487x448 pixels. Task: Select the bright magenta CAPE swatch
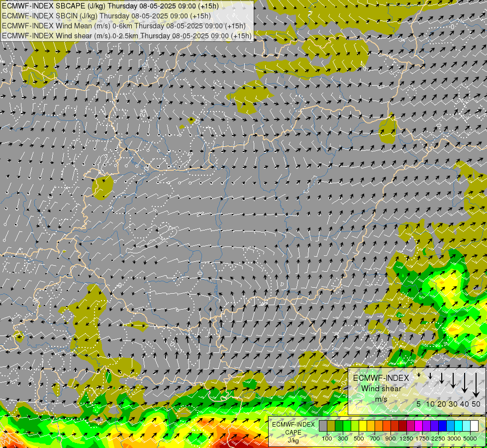coord(419,426)
